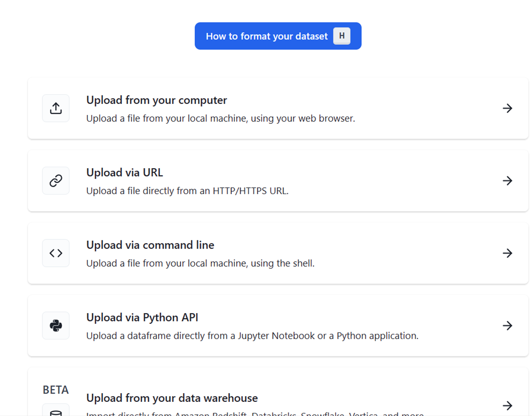The height and width of the screenshot is (416, 532).
Task: Click the chain link icon for URL upload
Action: coord(56,181)
